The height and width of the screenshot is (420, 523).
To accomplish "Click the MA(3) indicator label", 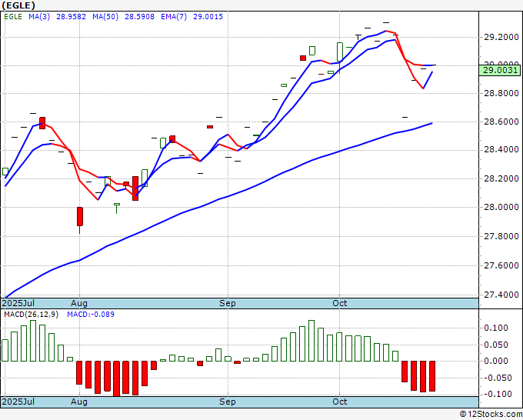I will pos(39,17).
